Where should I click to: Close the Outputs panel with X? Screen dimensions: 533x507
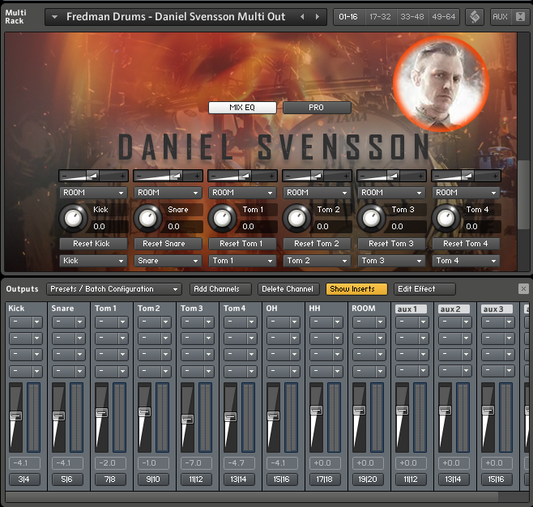[523, 289]
